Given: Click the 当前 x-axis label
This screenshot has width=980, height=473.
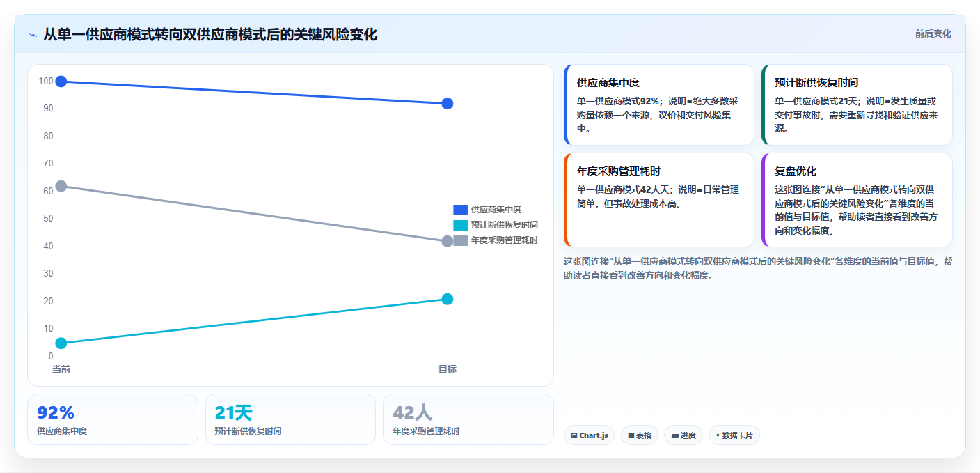Looking at the screenshot, I should (x=61, y=369).
